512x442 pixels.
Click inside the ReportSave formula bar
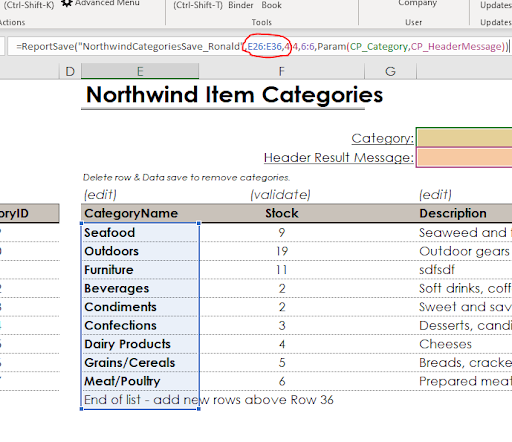[259, 46]
